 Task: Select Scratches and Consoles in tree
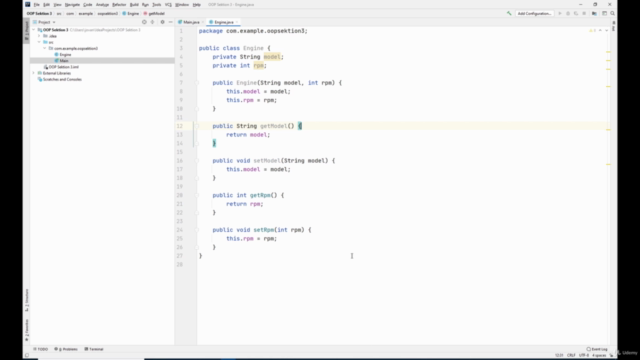62,79
